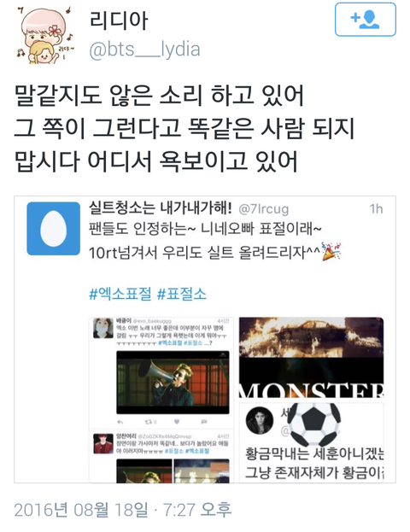
Task: Open the 배큥이 avatar in the screenshot
Action: (x=103, y=328)
